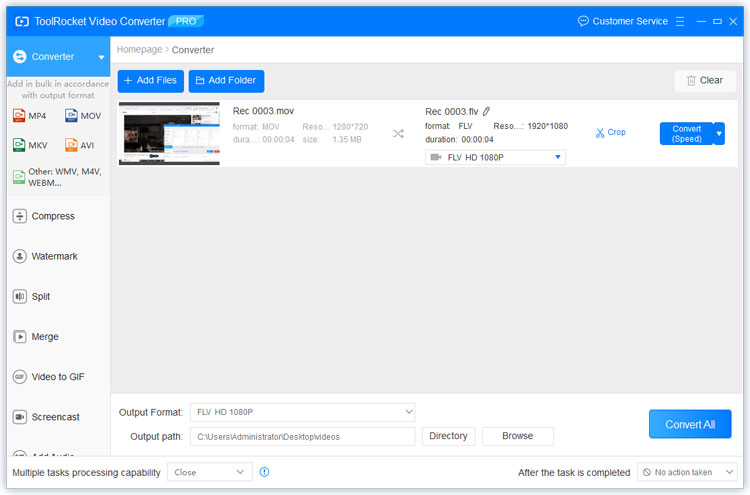This screenshot has height=495, width=750.
Task: Browse for output folder
Action: (518, 436)
